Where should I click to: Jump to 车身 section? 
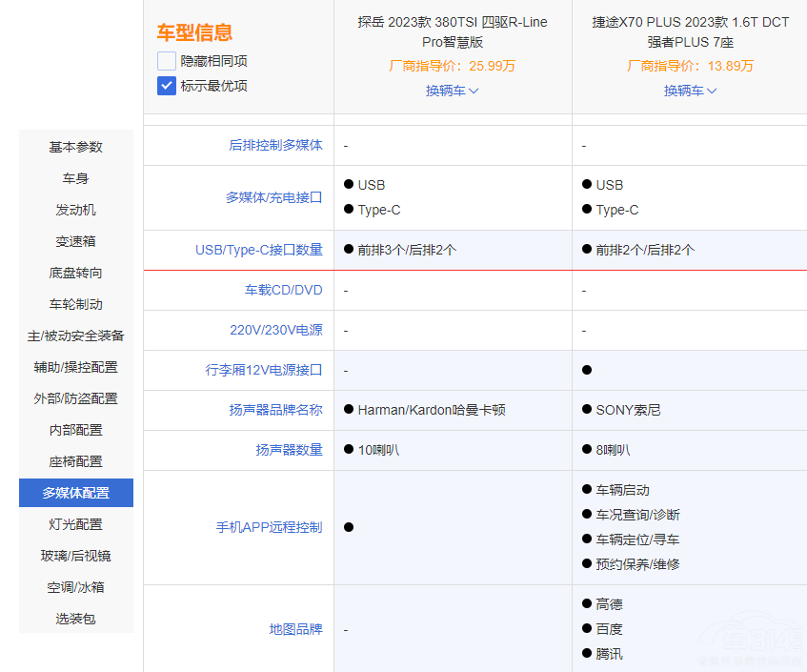(76, 178)
